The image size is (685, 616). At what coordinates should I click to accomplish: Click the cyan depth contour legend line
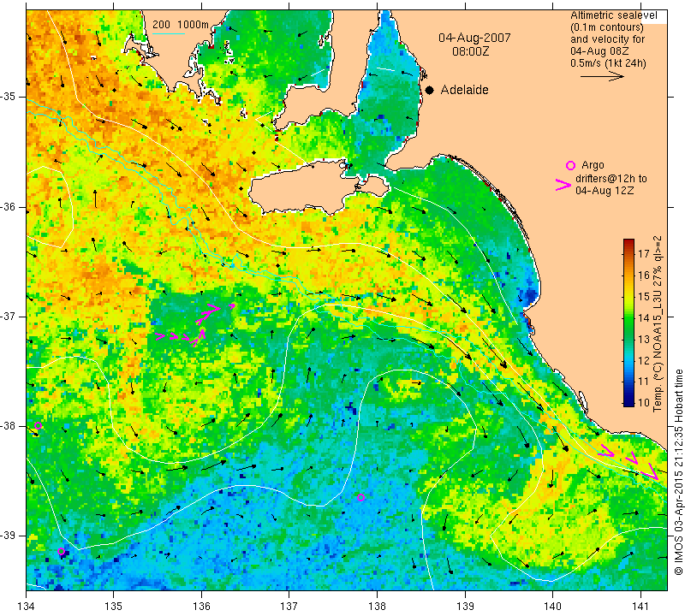click(x=169, y=33)
